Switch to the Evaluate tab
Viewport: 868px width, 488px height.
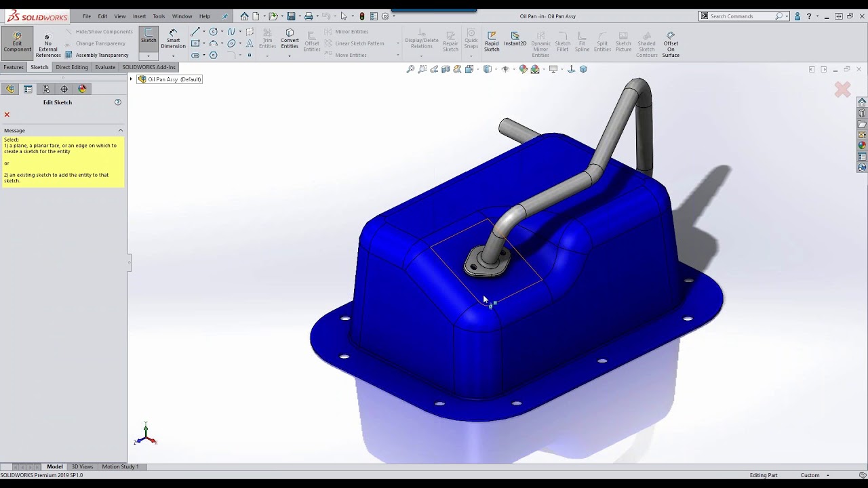click(x=105, y=67)
